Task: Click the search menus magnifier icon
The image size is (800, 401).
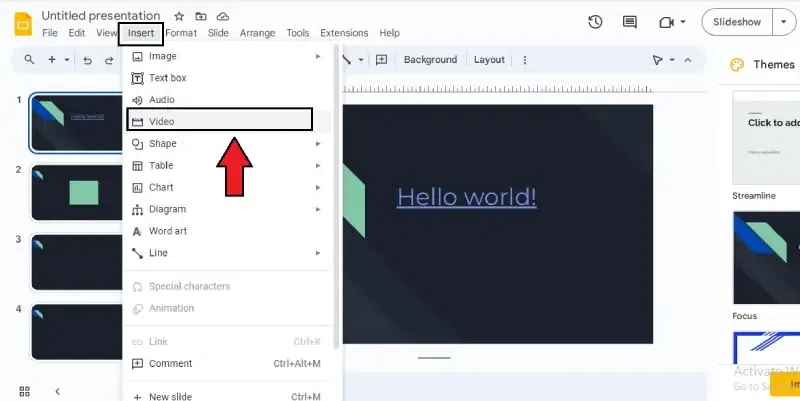Action: pos(30,60)
